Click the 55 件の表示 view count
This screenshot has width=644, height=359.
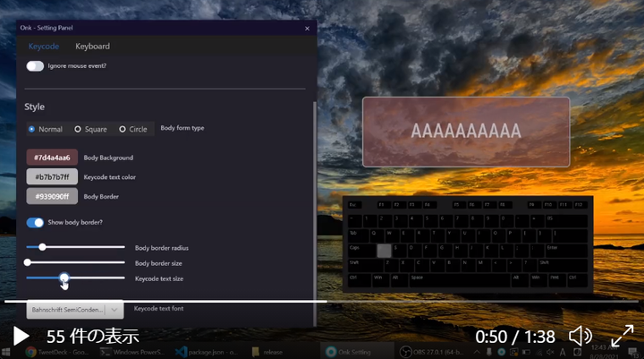(92, 337)
